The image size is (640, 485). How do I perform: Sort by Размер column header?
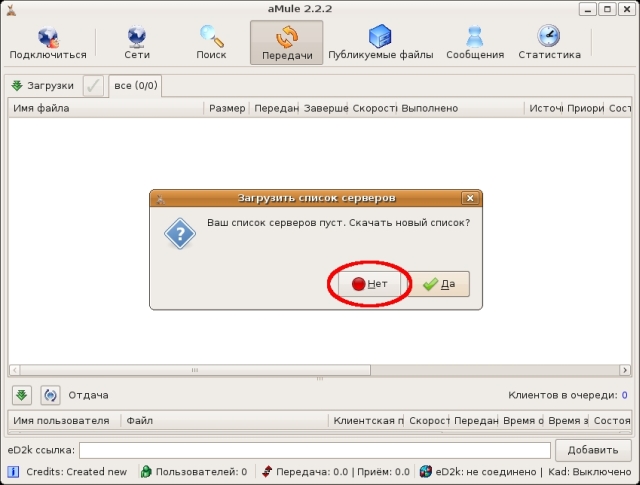(227, 108)
